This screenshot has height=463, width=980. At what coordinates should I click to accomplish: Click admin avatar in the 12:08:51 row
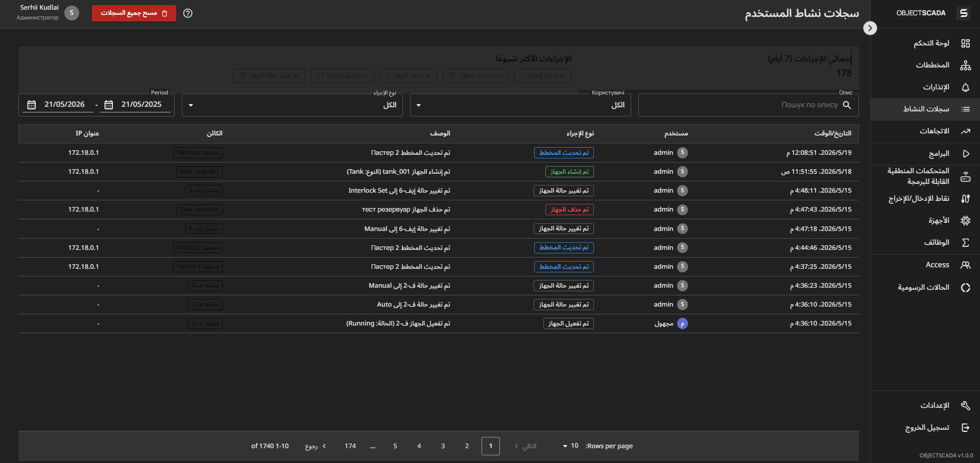[x=682, y=153]
